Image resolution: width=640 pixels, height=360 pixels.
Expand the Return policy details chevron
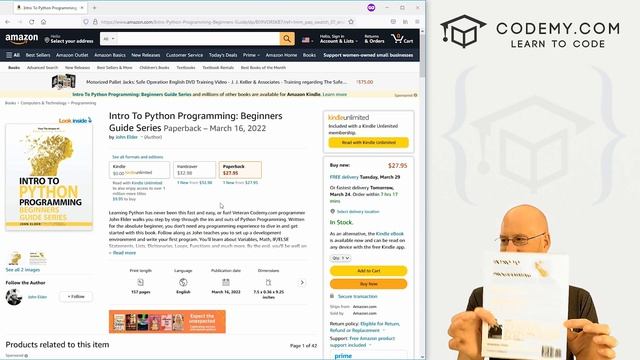(384, 330)
